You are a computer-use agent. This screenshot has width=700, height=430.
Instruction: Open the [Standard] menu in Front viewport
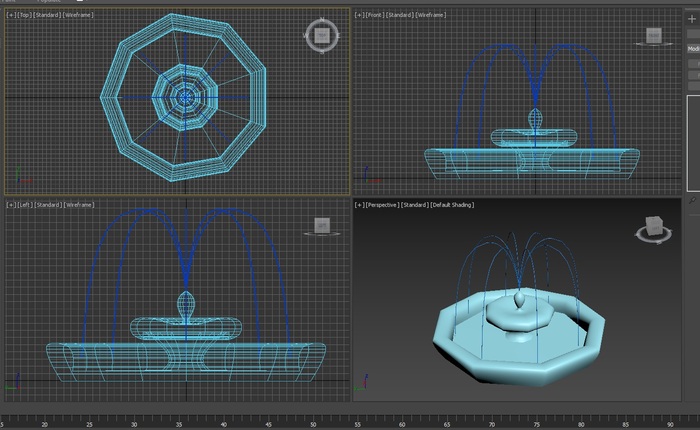pos(400,16)
